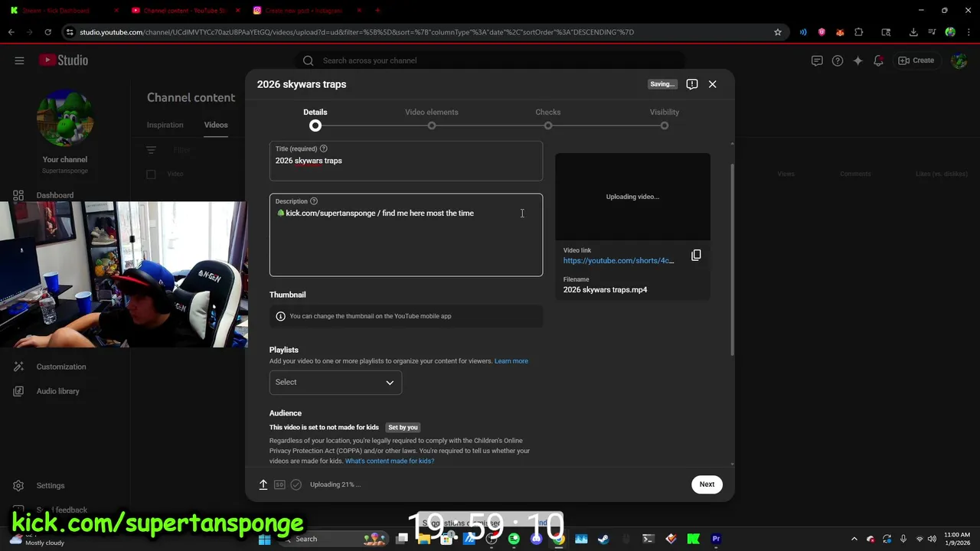
Task: Go to the Video elements step
Action: (432, 119)
